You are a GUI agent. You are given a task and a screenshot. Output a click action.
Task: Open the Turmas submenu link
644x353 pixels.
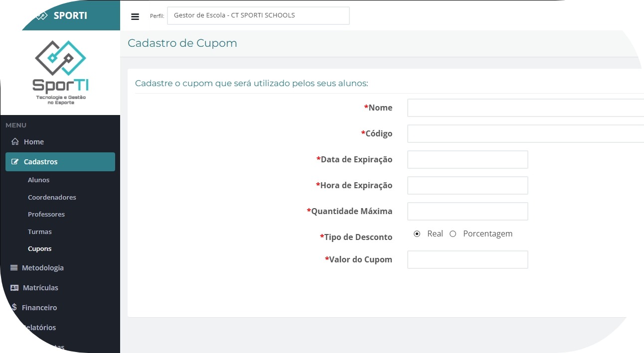point(40,232)
